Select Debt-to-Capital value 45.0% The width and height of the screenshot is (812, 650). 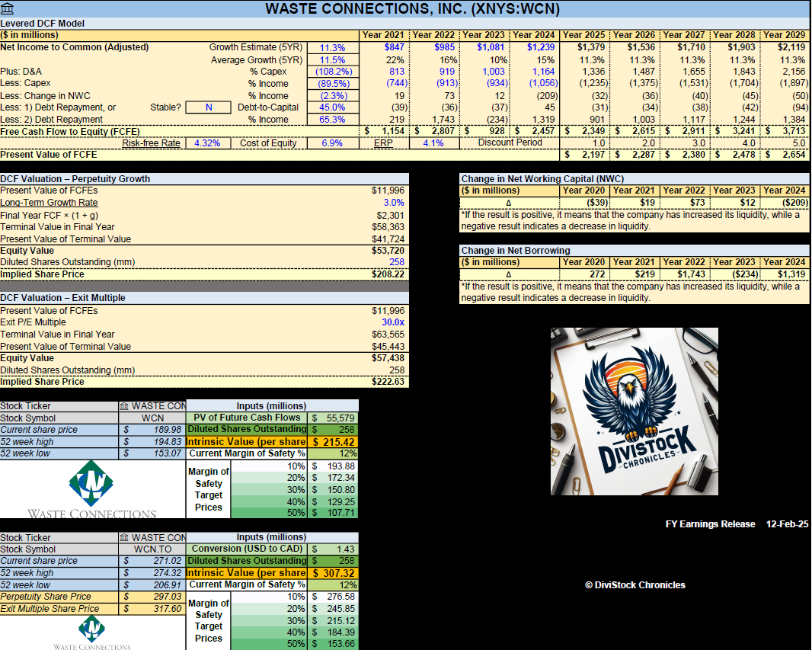(332, 107)
